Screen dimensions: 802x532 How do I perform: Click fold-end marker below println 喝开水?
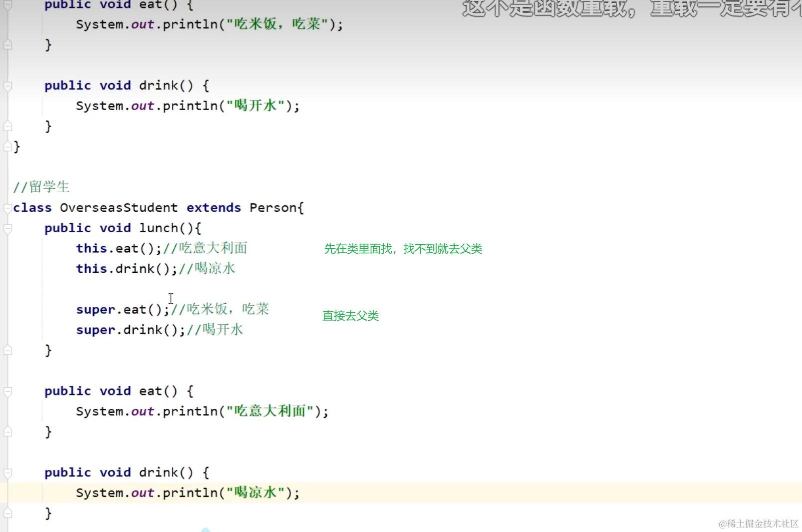click(x=8, y=126)
